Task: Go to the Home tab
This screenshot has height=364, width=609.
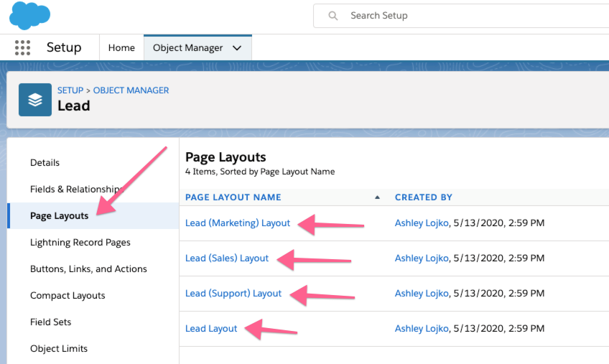Action: pos(121,48)
